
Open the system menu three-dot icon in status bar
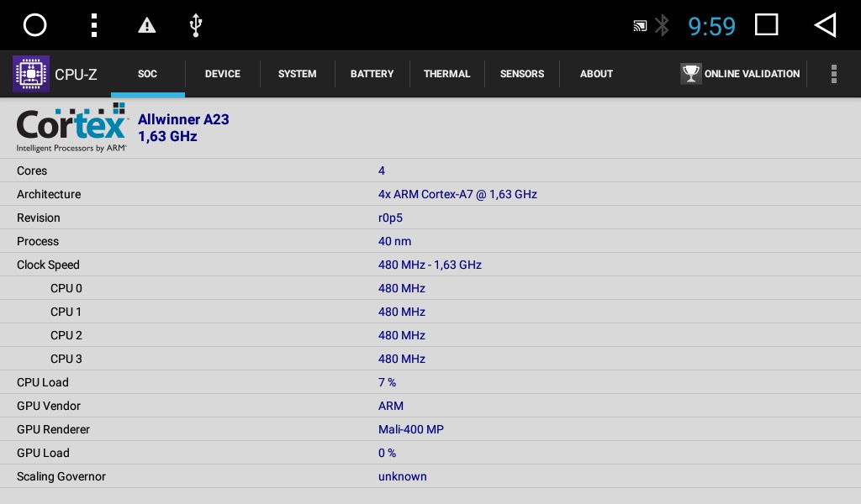94,25
